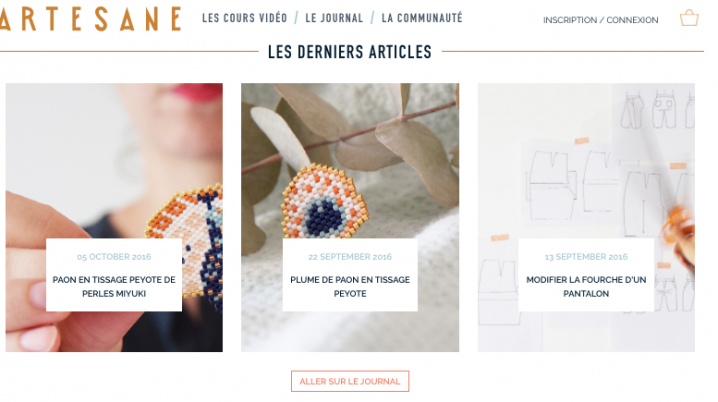Click Inscription / Connexion link
718x402 pixels.
tap(600, 20)
